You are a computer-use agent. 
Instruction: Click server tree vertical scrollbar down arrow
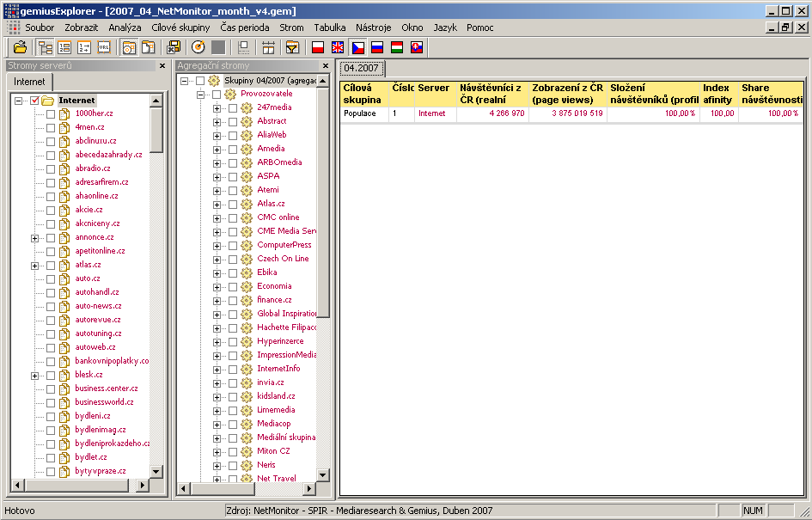click(156, 471)
